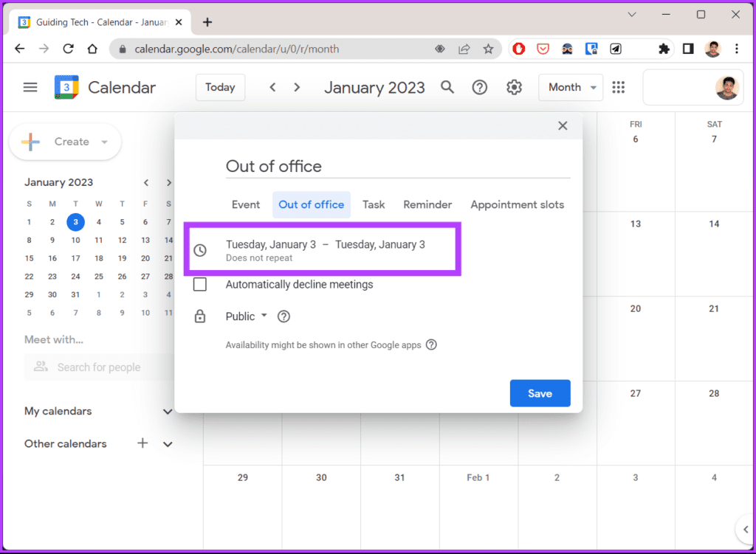This screenshot has width=756, height=554.
Task: Collapse the Other calendars section
Action: point(168,444)
